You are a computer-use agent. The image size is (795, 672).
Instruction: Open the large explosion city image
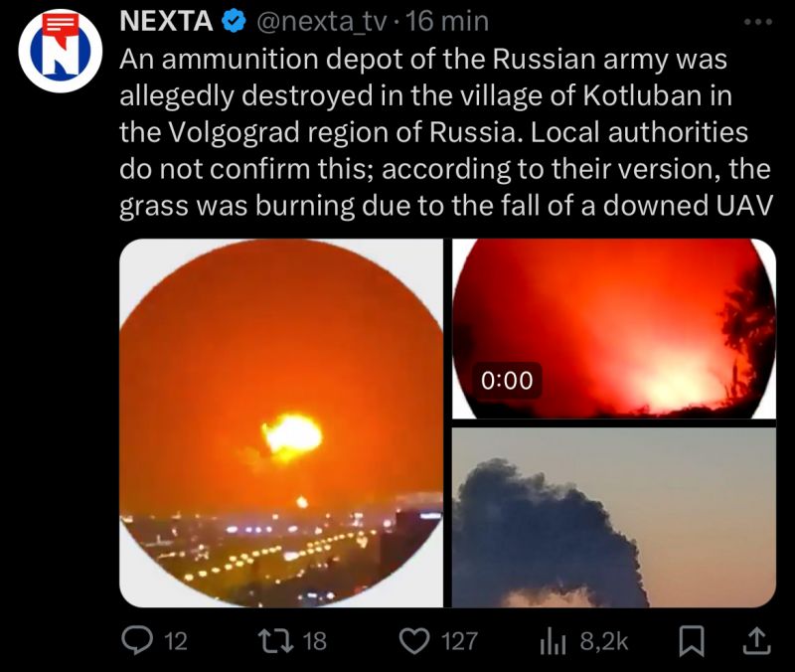[x=281, y=422]
